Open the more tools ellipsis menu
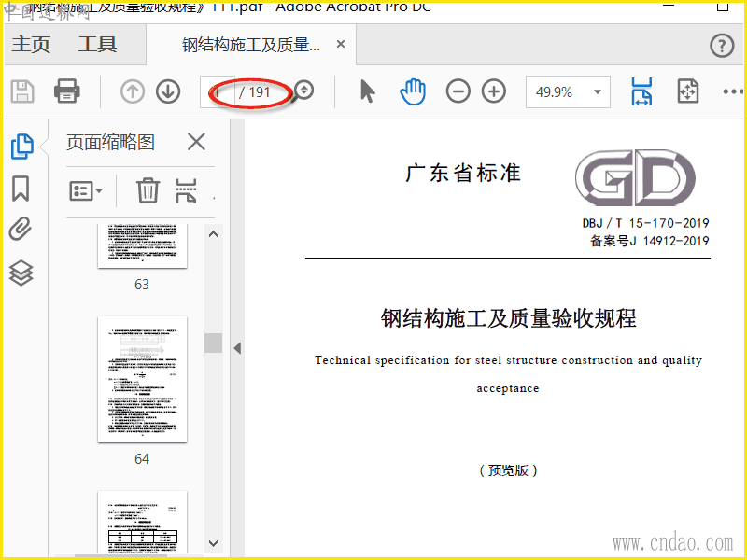The height and width of the screenshot is (560, 747). (733, 91)
